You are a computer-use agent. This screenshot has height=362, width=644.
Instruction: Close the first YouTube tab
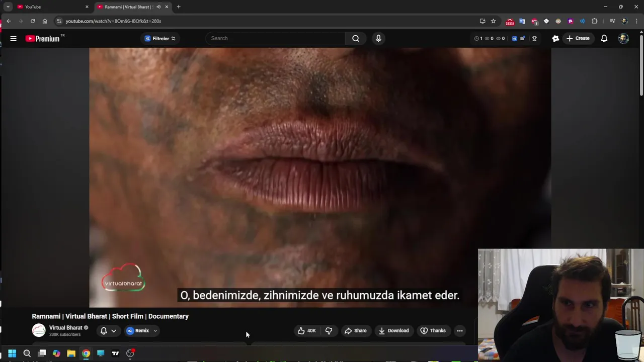point(87,7)
